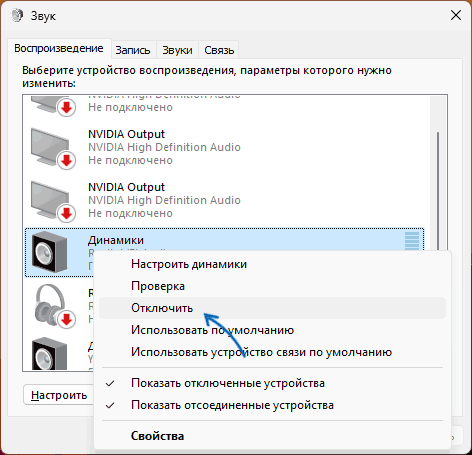Open Свойства from the context menu
Screen dimensions: 472x455
point(272,436)
